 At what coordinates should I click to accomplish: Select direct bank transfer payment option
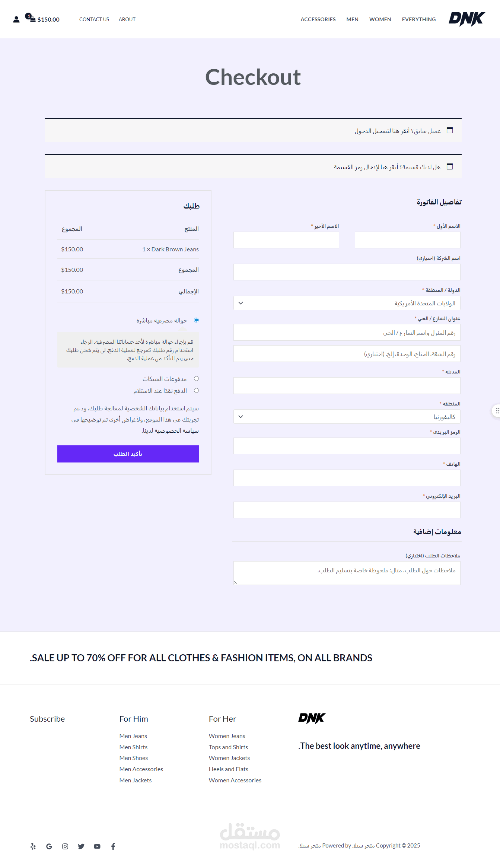point(196,320)
